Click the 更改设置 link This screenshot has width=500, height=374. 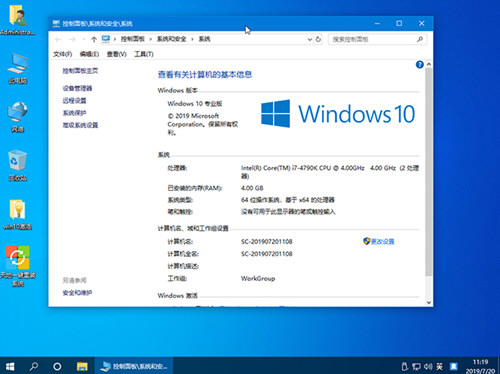click(x=382, y=242)
